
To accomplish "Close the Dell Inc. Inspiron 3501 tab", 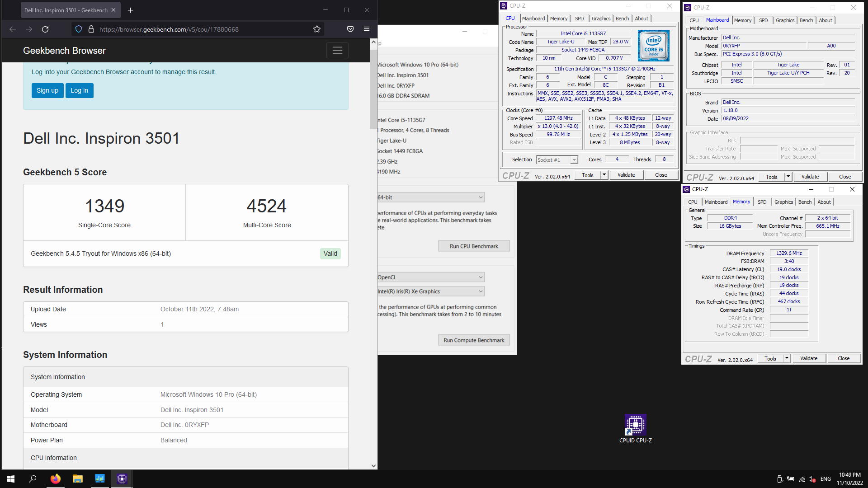I will (x=113, y=10).
